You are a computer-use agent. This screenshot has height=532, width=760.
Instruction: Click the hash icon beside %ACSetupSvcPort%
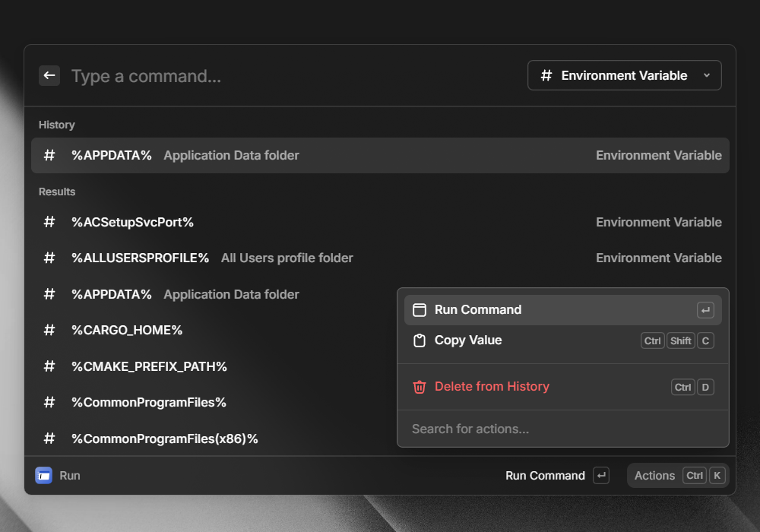pyautogui.click(x=49, y=222)
